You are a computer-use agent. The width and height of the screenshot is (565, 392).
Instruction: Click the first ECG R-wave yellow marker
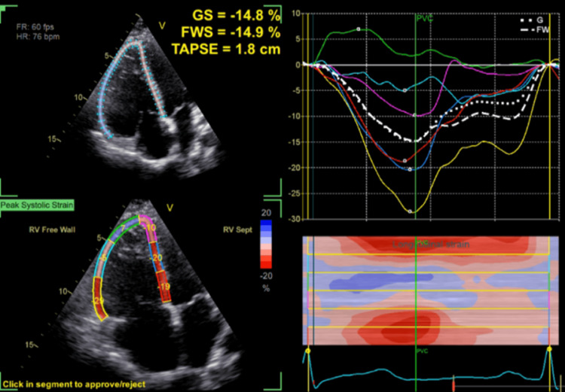(x=307, y=350)
